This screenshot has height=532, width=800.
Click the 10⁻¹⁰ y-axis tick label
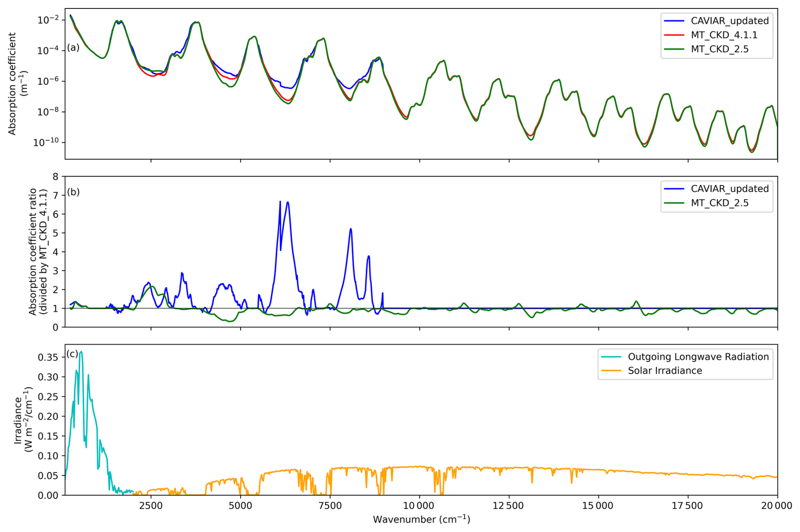click(x=47, y=142)
